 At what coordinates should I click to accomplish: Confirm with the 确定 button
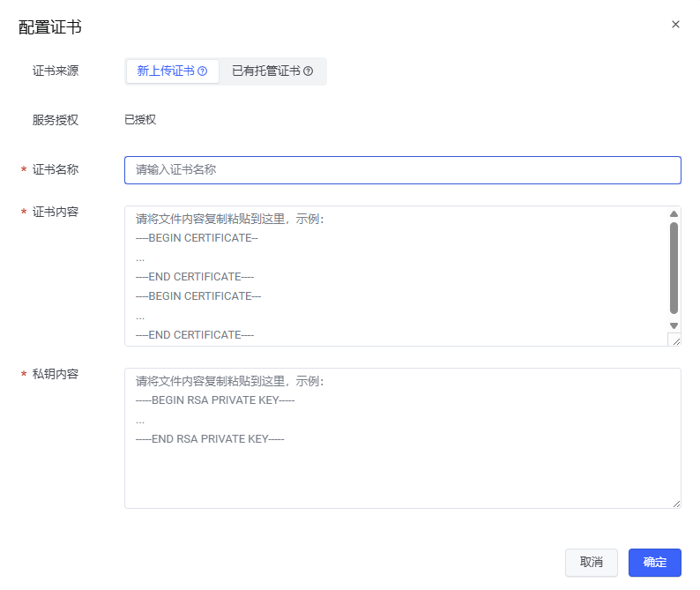coord(654,563)
